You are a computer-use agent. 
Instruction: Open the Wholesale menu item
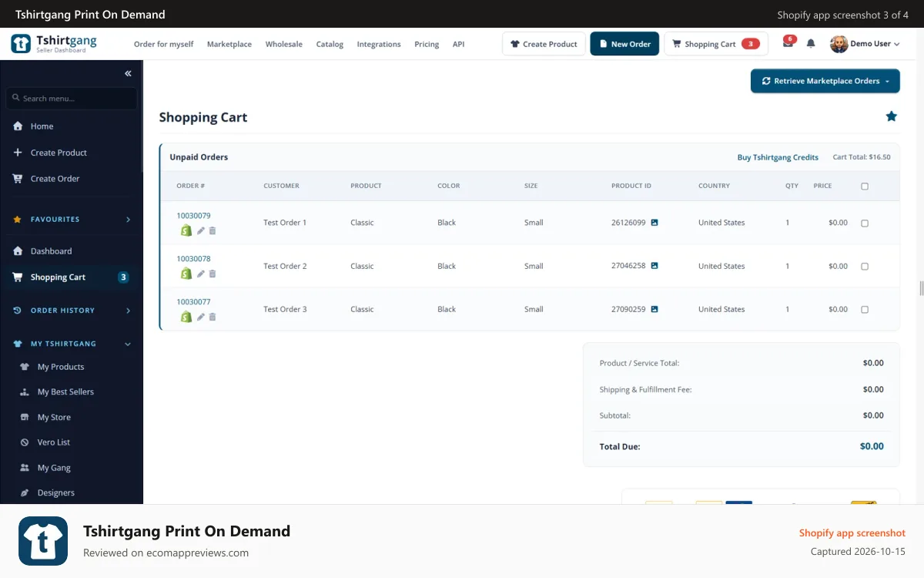click(x=284, y=45)
